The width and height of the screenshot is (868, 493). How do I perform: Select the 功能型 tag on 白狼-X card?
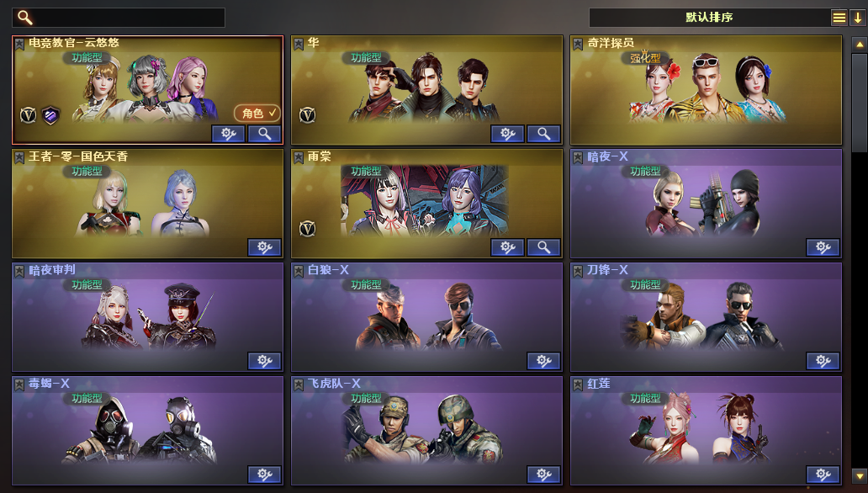[x=366, y=284]
